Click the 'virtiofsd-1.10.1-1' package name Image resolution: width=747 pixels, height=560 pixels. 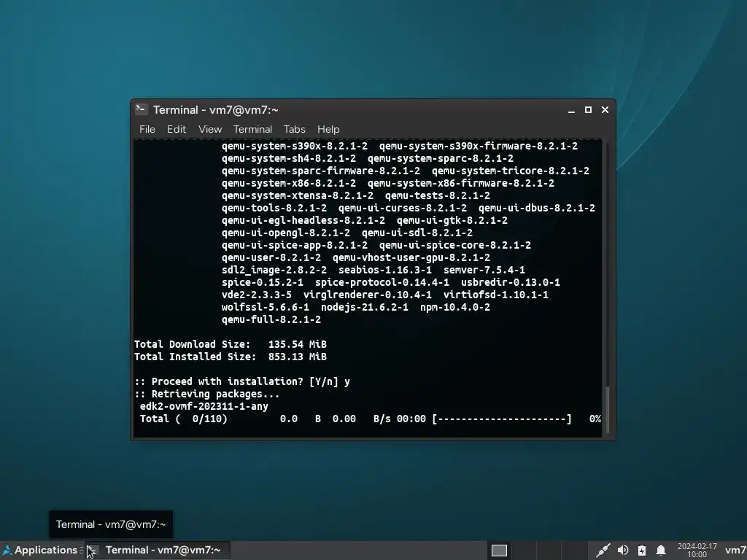(x=495, y=295)
